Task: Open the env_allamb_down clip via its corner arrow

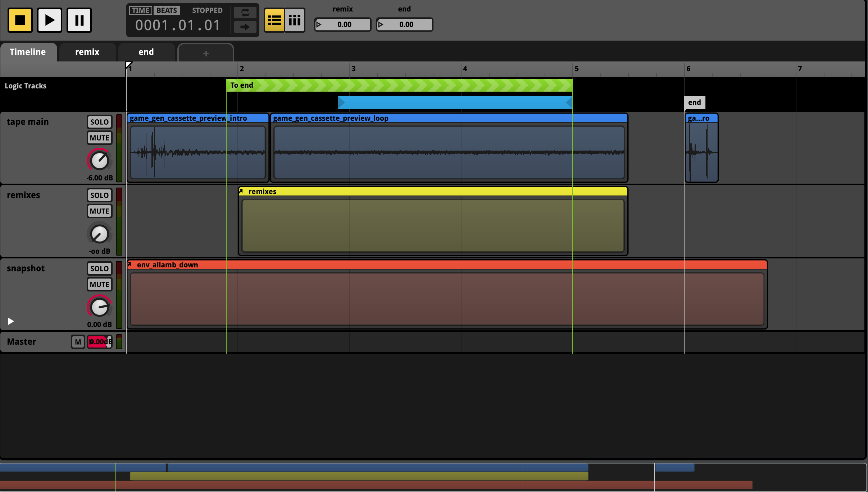Action: (x=130, y=265)
